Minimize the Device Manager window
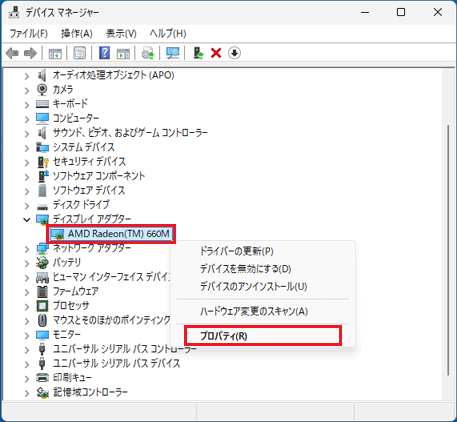Image resolution: width=457 pixels, height=422 pixels. [x=365, y=12]
